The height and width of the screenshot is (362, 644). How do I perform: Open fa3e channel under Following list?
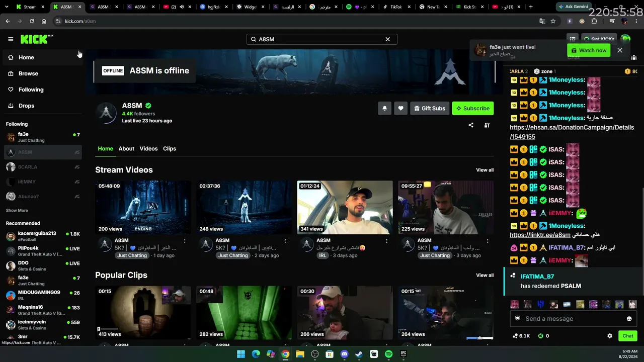tap(42, 137)
